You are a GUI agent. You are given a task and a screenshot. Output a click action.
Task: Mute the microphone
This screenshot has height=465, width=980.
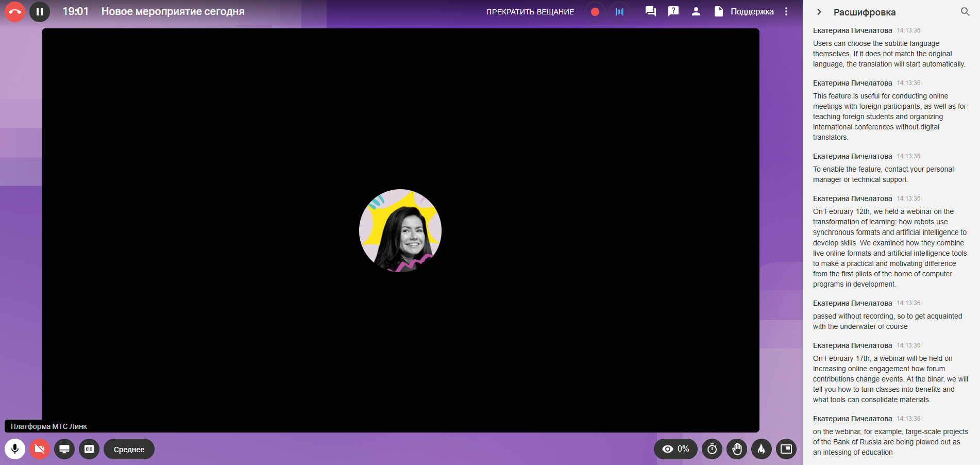tap(15, 449)
